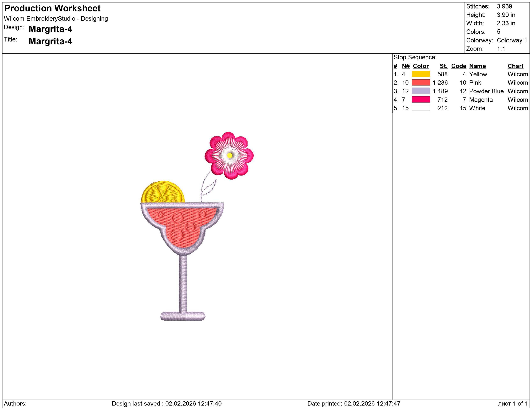This screenshot has width=532, height=409.
Task: Click the Name column header
Action: (x=477, y=66)
